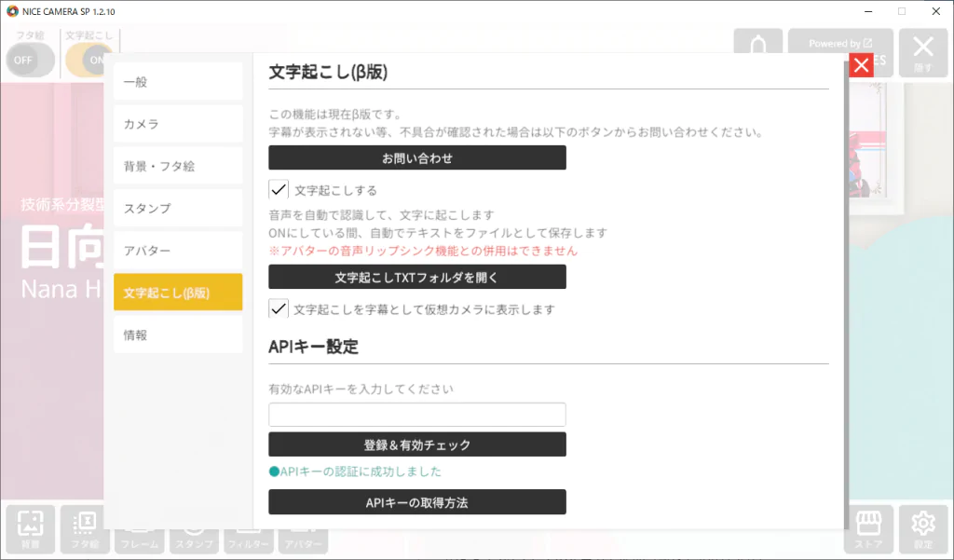Select the 一般 settings tab

(178, 82)
